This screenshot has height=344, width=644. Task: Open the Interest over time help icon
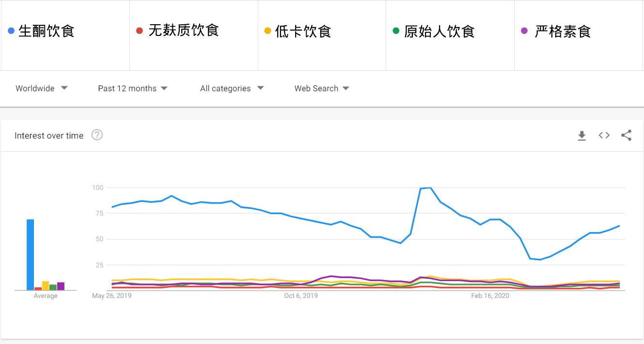point(97,135)
